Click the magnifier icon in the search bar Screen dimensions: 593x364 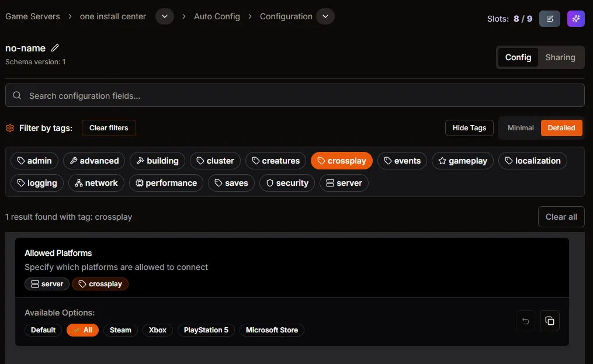(x=18, y=95)
